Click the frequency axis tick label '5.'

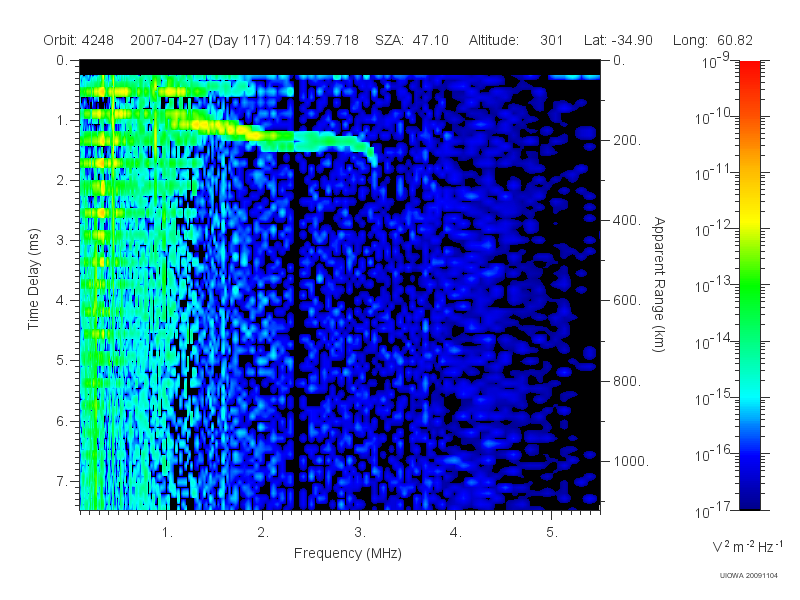[x=552, y=533]
